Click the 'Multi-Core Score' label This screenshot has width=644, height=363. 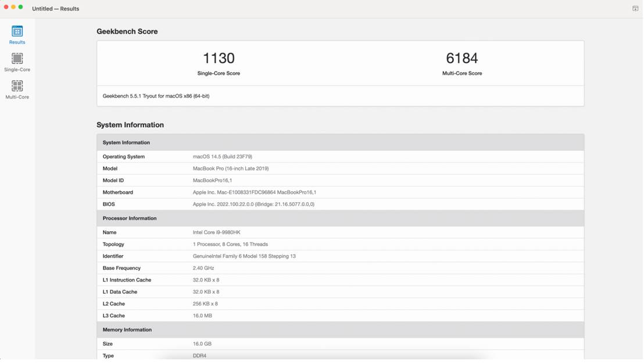[x=462, y=74]
